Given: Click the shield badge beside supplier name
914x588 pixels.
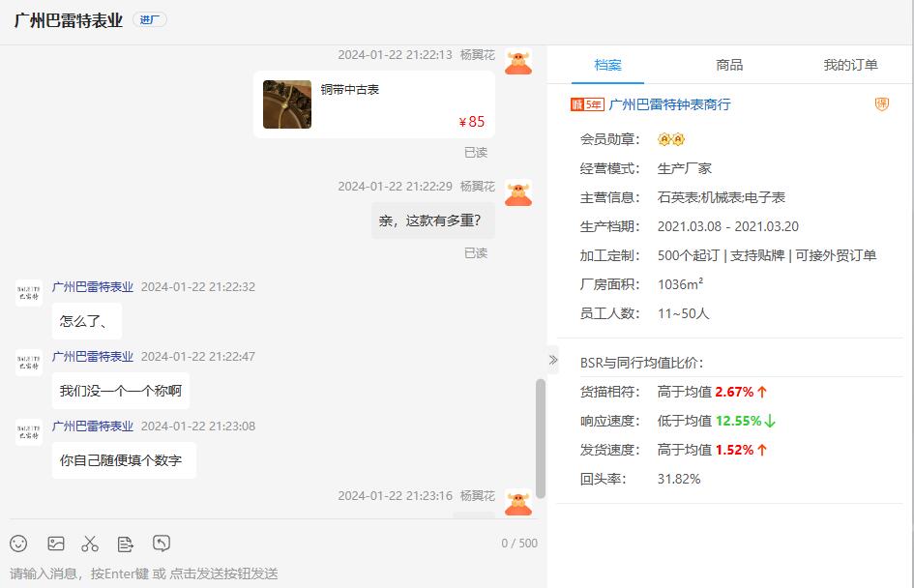Looking at the screenshot, I should pos(882,104).
